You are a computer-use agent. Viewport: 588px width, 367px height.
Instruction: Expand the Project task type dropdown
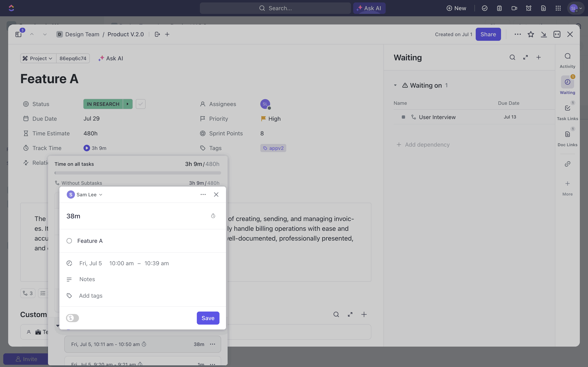click(38, 59)
